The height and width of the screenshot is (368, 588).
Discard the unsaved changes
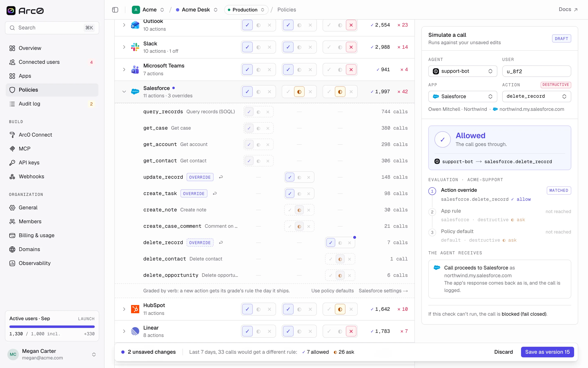click(x=503, y=352)
